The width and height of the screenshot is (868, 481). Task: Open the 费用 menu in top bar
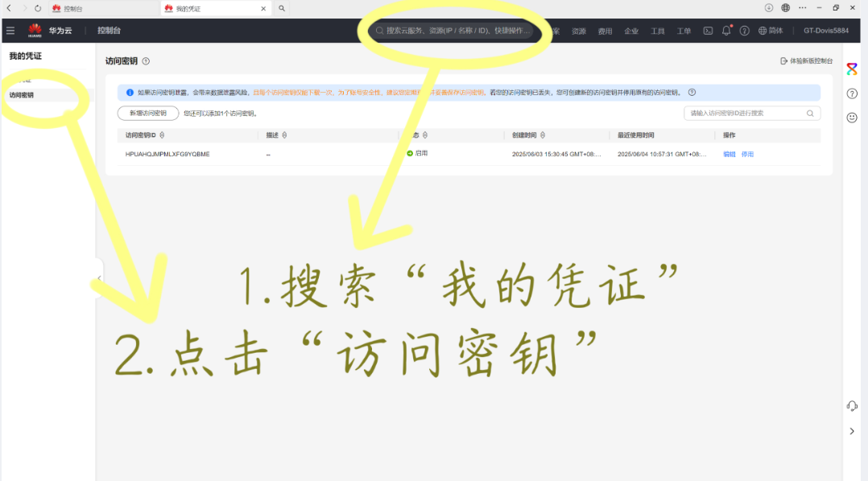point(605,31)
